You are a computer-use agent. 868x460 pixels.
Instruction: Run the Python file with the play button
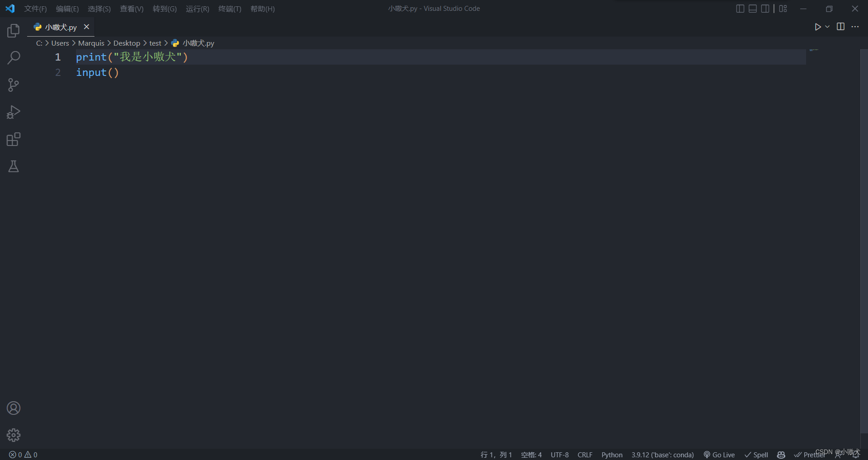(x=818, y=27)
